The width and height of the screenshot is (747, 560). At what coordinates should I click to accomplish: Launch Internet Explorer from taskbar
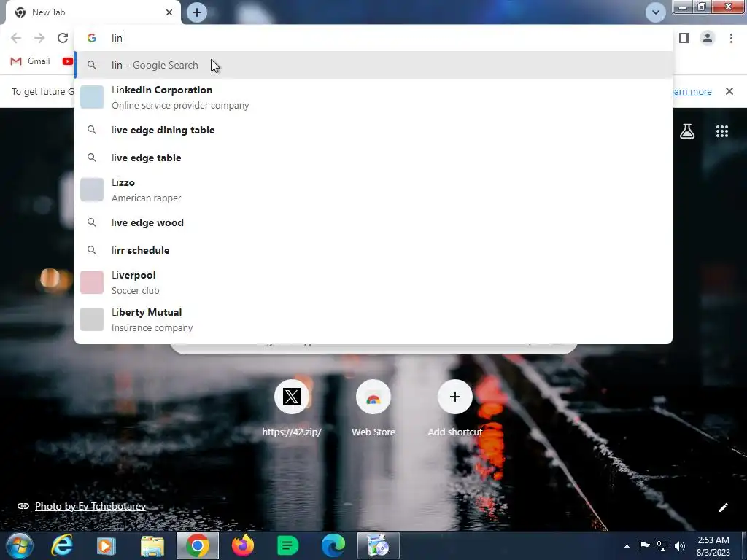[x=63, y=545]
